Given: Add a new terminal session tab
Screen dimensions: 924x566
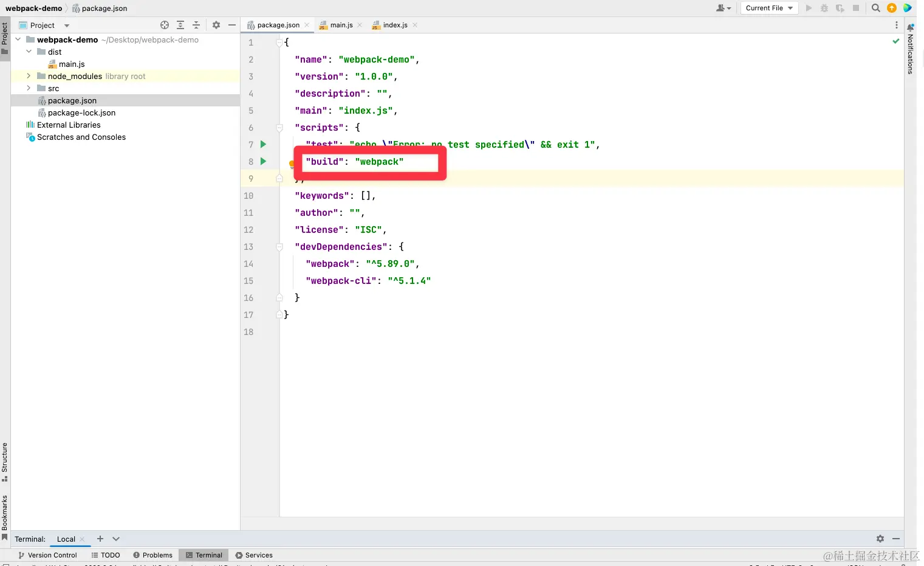Looking at the screenshot, I should (100, 539).
